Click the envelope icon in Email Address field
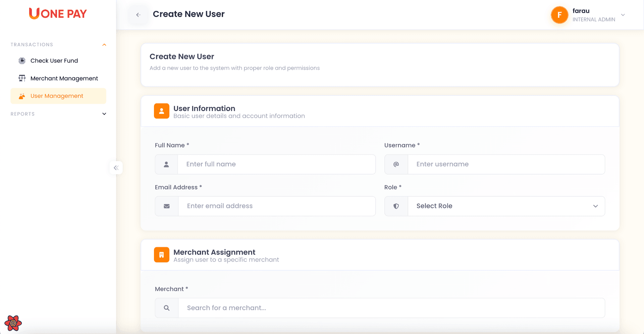 click(x=167, y=206)
